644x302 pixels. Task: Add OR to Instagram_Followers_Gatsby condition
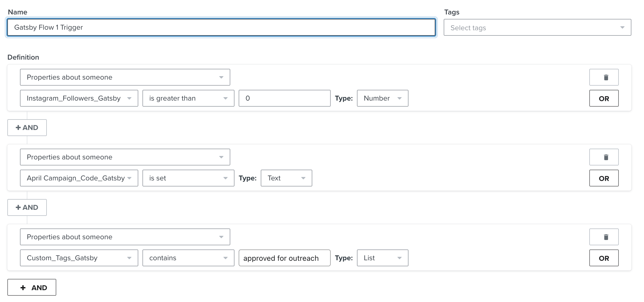(x=604, y=98)
